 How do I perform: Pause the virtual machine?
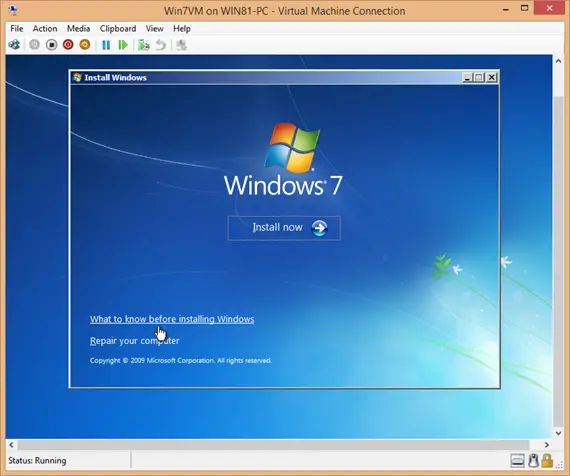click(x=106, y=45)
